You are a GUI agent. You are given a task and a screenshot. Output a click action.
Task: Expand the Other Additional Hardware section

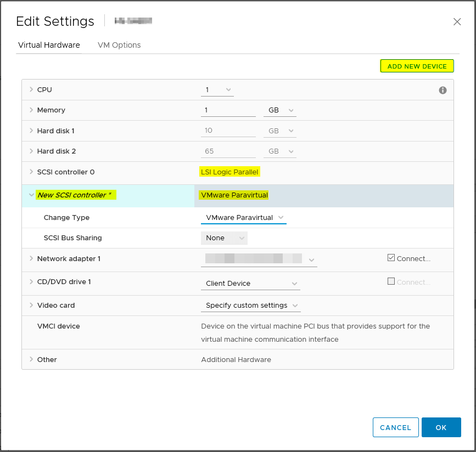(31, 359)
